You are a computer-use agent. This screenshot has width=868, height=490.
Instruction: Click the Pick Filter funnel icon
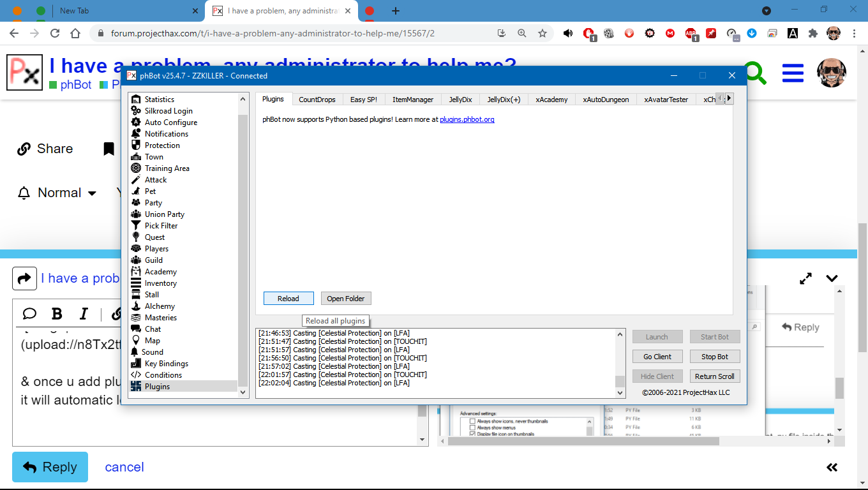coord(135,226)
